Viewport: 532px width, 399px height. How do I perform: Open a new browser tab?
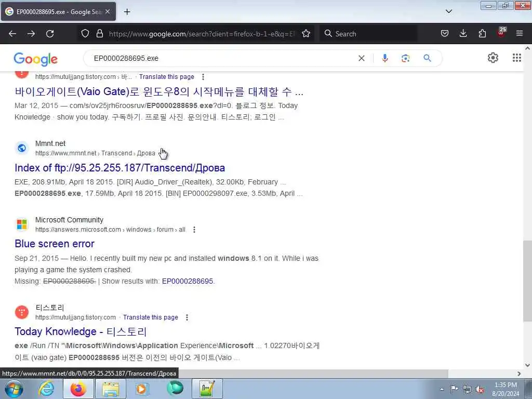[127, 12]
